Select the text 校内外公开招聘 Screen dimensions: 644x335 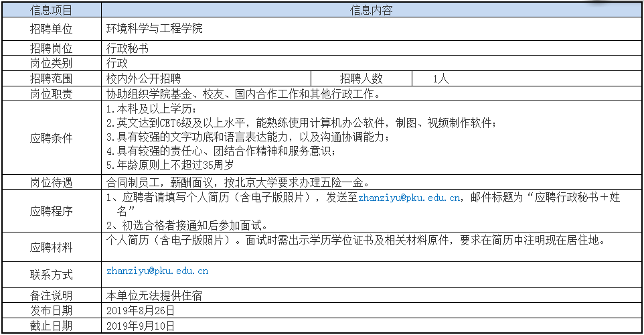(x=143, y=78)
